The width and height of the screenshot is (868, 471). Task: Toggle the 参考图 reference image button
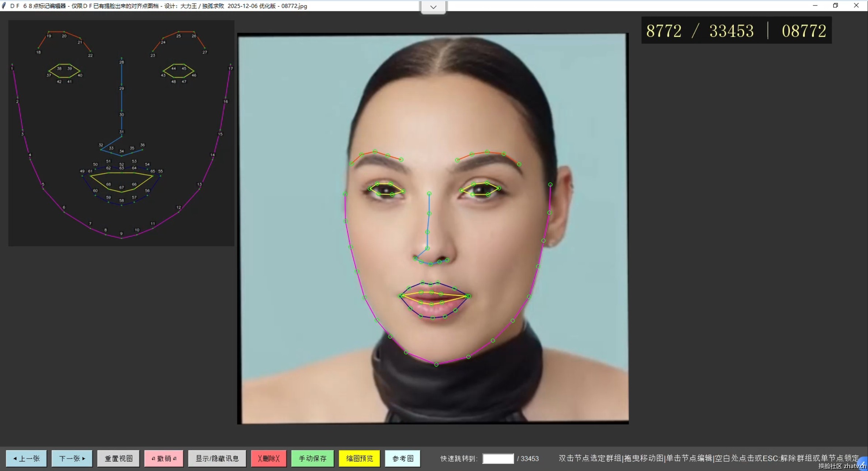402,458
